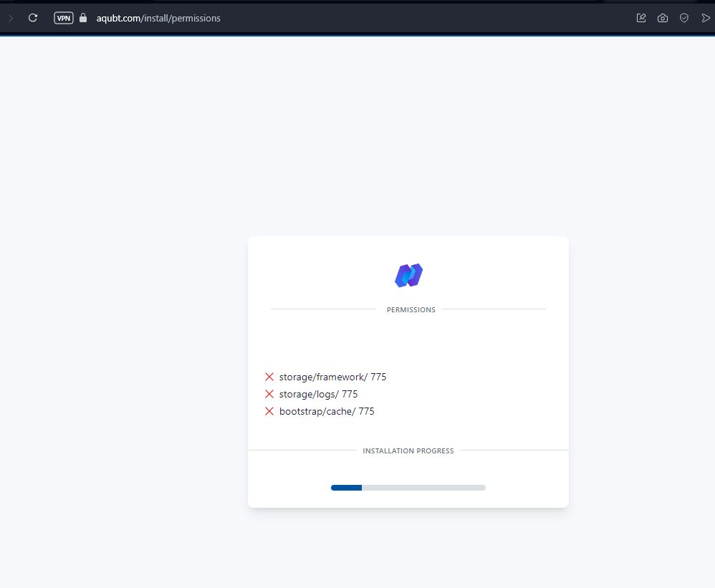Screen dimensions: 715x588
Task: Click the address bar showing aqubt.com/install/permissions
Action: (x=158, y=18)
